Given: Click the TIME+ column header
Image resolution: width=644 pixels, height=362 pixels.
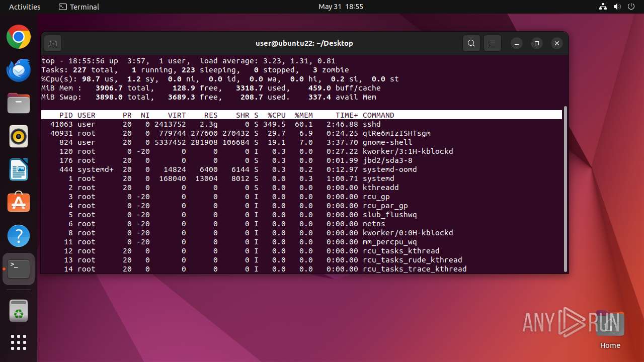Looking at the screenshot, I should pyautogui.click(x=347, y=115).
